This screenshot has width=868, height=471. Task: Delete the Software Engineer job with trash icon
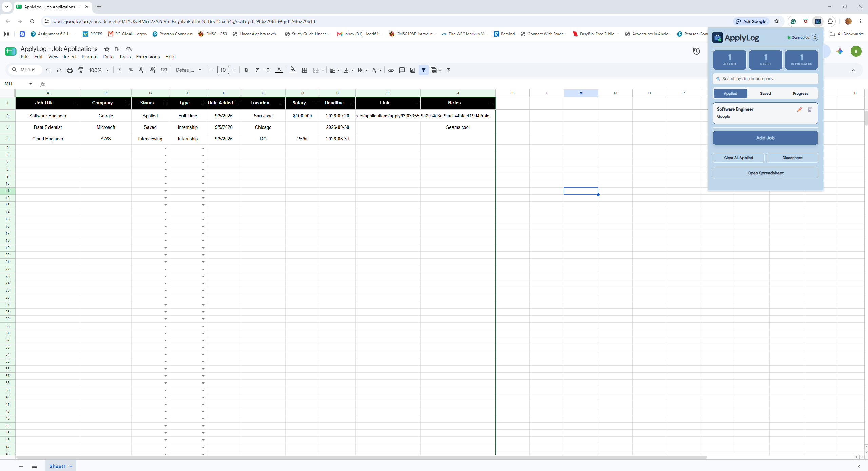pos(810,110)
